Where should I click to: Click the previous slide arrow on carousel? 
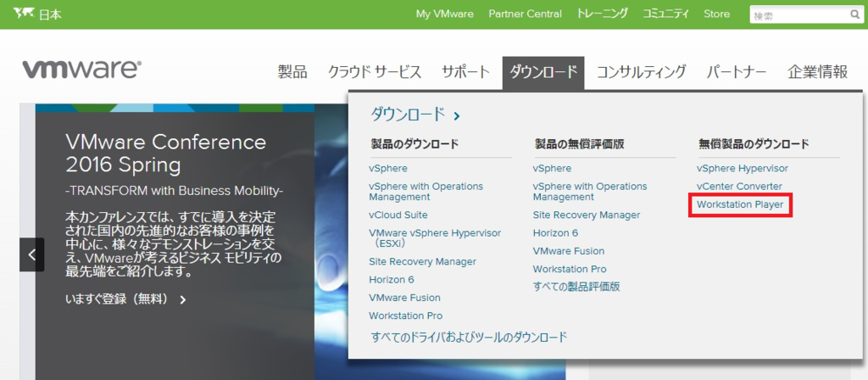tap(31, 254)
